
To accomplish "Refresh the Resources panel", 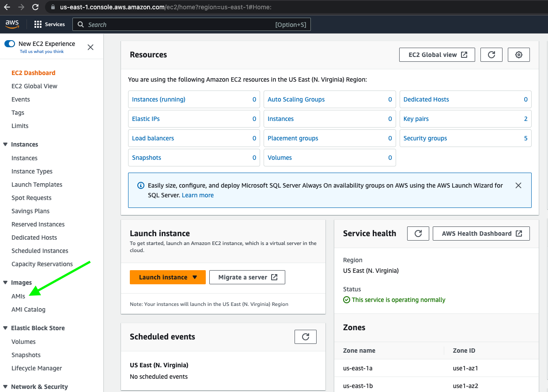I will click(x=491, y=55).
